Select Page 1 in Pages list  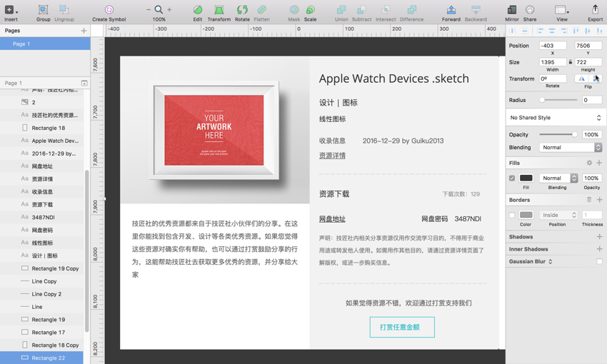coord(44,44)
